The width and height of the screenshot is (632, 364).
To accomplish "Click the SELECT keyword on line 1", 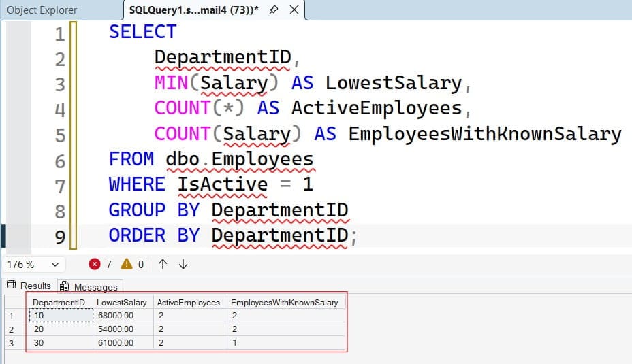I will pyautogui.click(x=143, y=32).
